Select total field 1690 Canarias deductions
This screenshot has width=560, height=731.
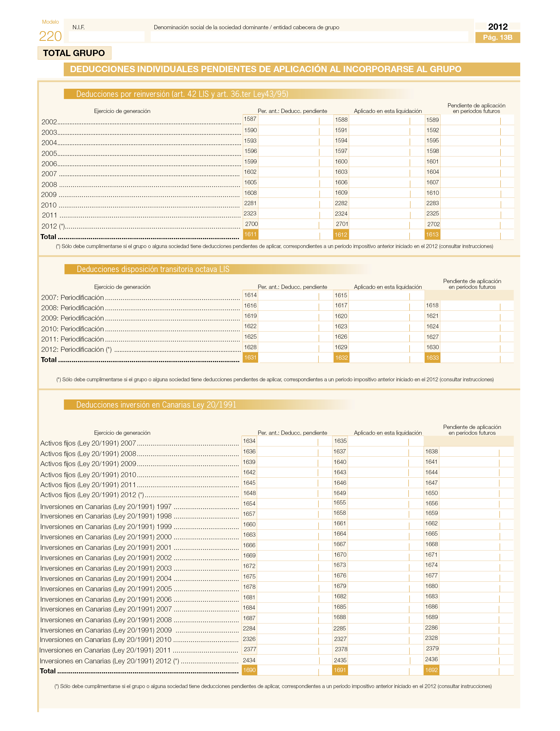[x=295, y=670]
